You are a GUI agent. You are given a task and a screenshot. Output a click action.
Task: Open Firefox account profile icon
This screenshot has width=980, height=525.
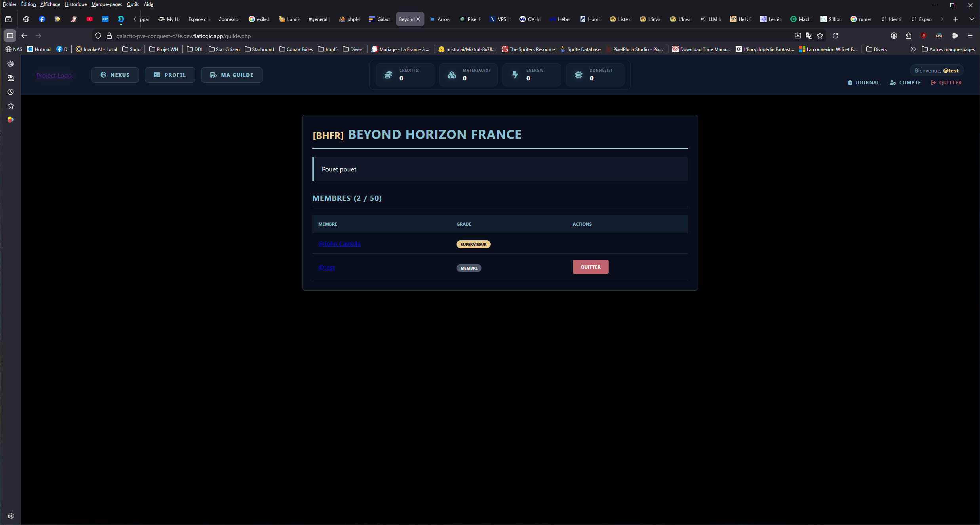tap(894, 36)
